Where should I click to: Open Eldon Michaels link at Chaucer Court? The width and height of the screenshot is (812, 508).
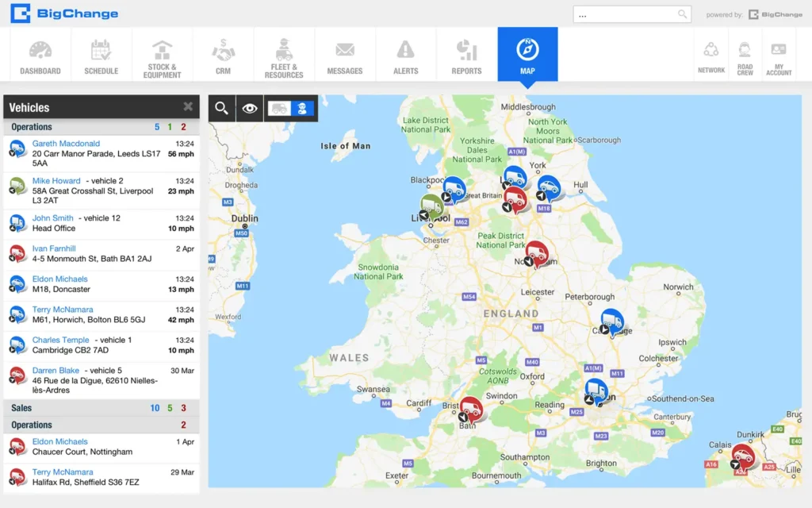tap(60, 441)
